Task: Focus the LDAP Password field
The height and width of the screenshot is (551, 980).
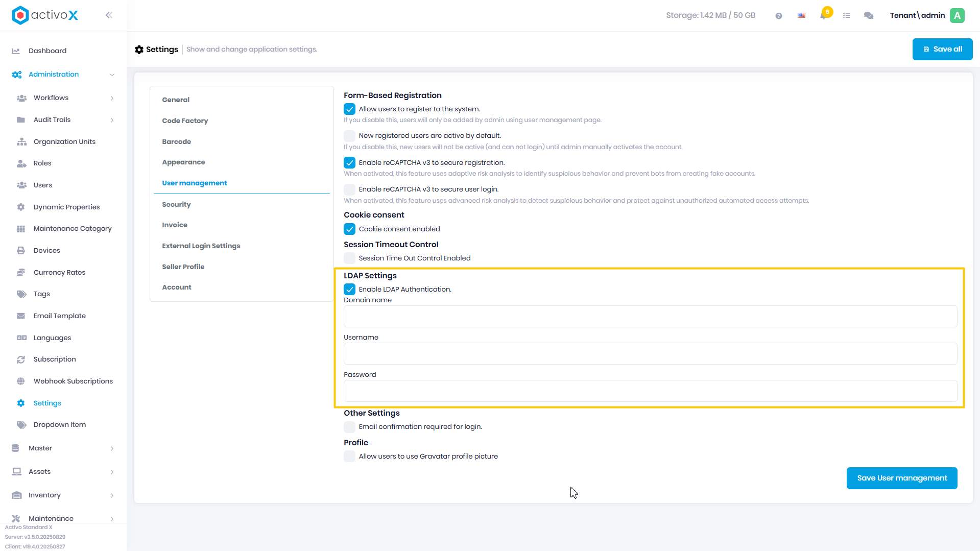Action: click(650, 391)
